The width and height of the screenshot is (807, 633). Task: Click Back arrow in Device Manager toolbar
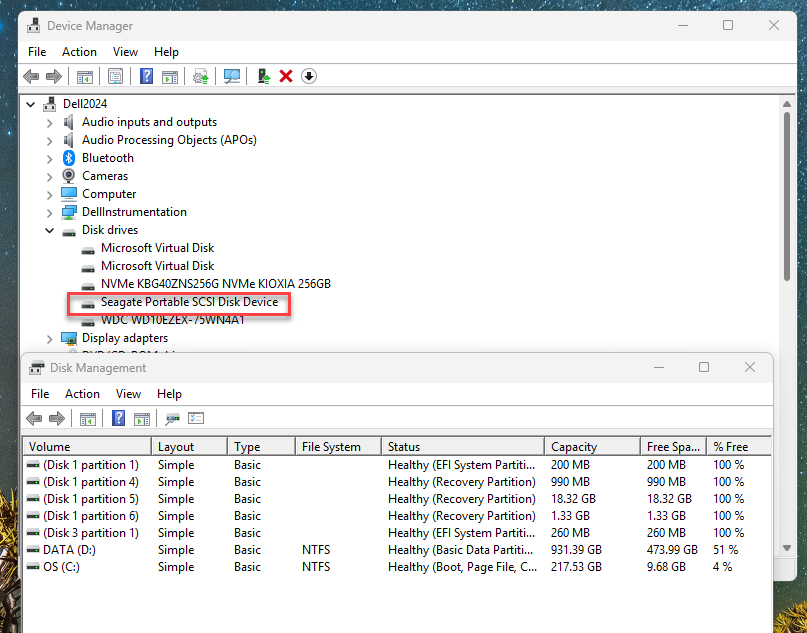click(x=31, y=77)
